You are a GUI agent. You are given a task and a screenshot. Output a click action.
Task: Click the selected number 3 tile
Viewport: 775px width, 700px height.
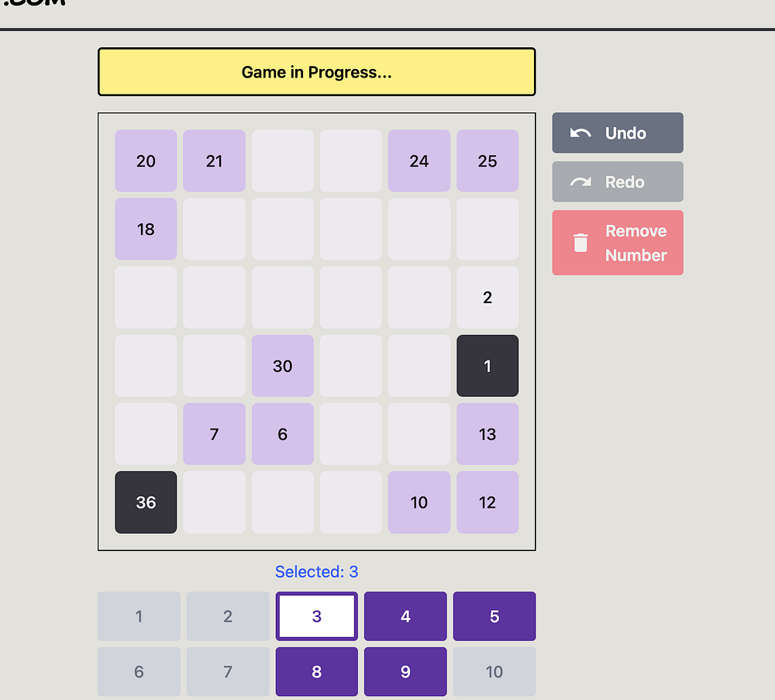[316, 616]
